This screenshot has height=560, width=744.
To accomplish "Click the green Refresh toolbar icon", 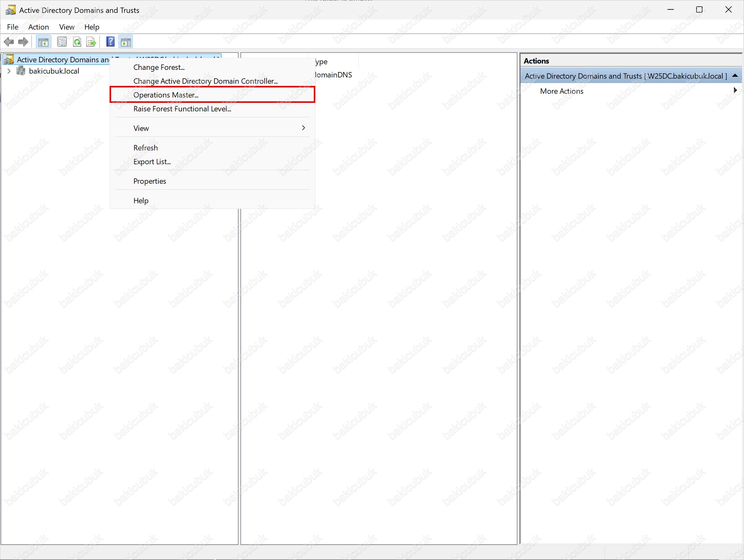I will coord(77,42).
